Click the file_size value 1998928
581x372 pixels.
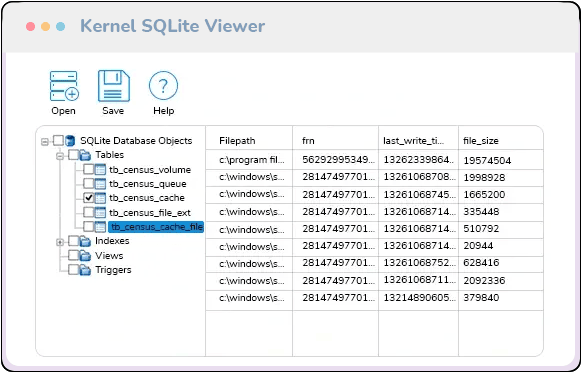point(484,177)
